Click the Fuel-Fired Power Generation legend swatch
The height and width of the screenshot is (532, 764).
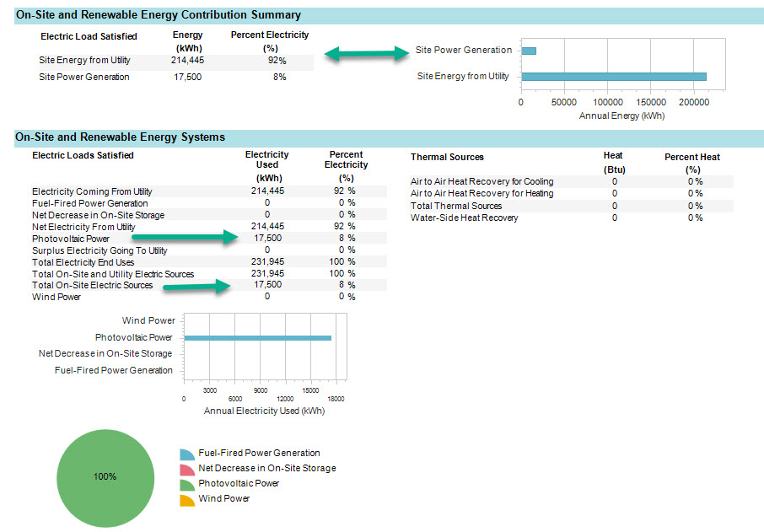click(x=187, y=454)
